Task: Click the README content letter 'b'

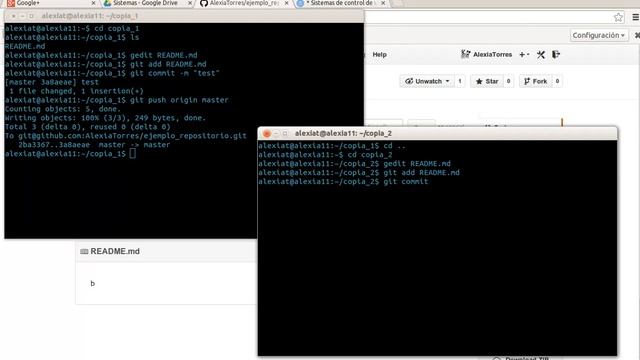Action: (x=93, y=283)
